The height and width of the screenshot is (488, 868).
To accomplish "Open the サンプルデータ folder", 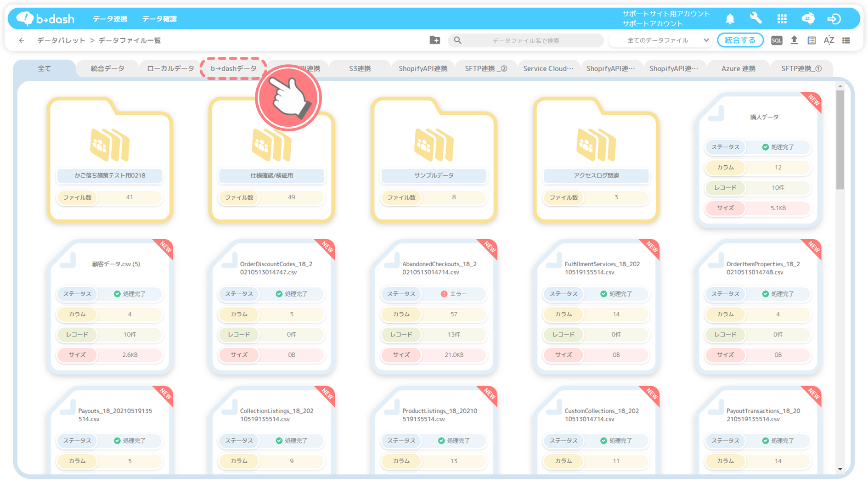I will (x=434, y=160).
